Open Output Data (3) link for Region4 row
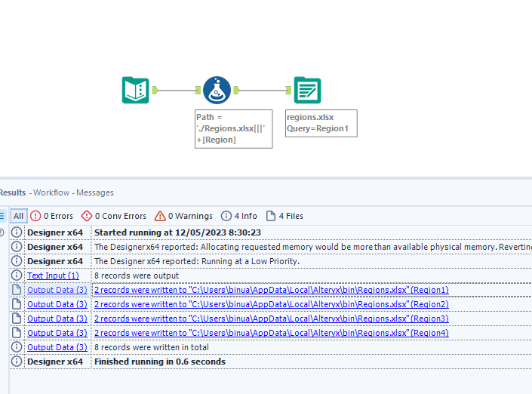The width and height of the screenshot is (532, 394). click(x=57, y=333)
